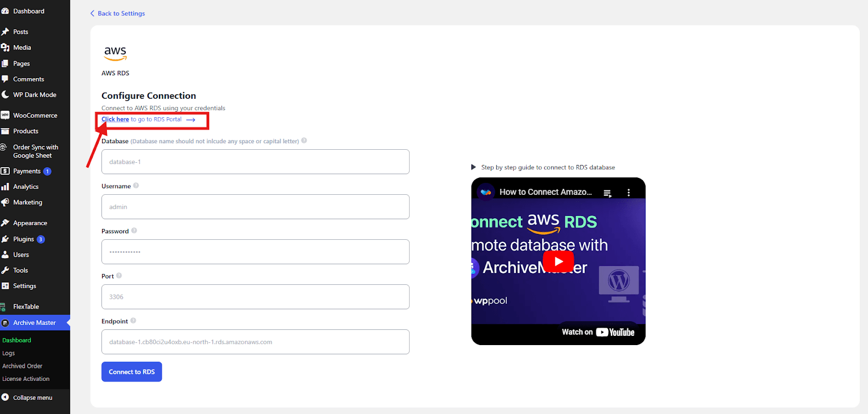
Task: Click the Users person icon
Action: point(5,254)
